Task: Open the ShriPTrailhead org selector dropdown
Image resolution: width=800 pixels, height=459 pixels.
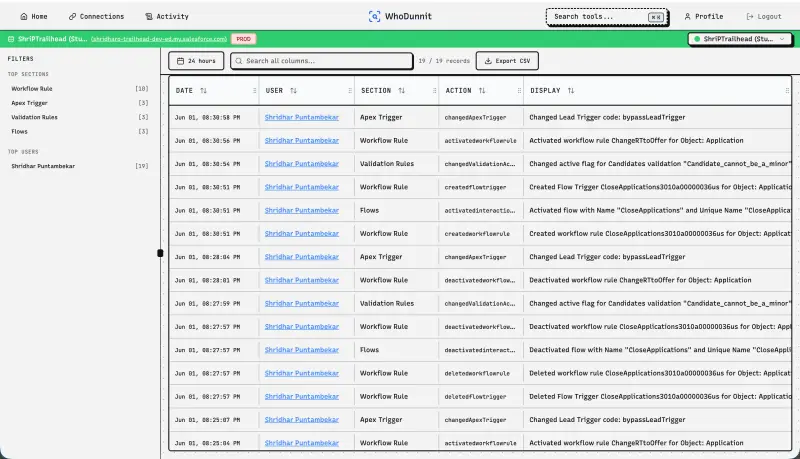Action: (x=740, y=39)
